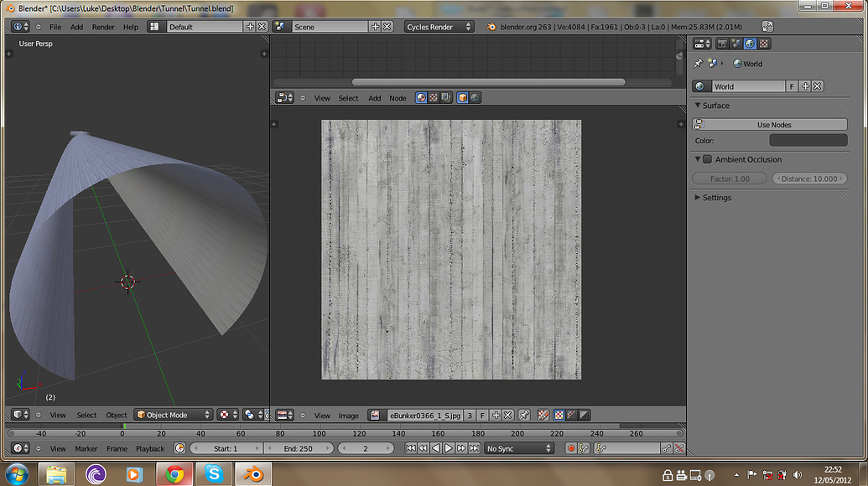Click the pin icon in Properties breadcrumb
This screenshot has height=486, width=868.
(698, 63)
